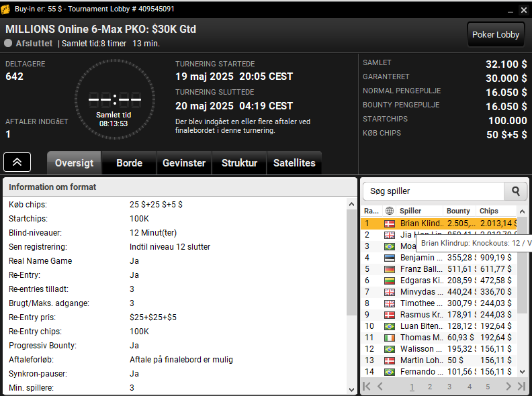
Task: Open page 3 of player list
Action: (449, 387)
